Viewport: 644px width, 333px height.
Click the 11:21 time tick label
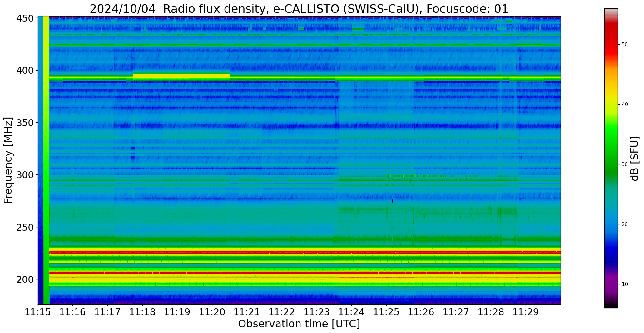pos(247,312)
